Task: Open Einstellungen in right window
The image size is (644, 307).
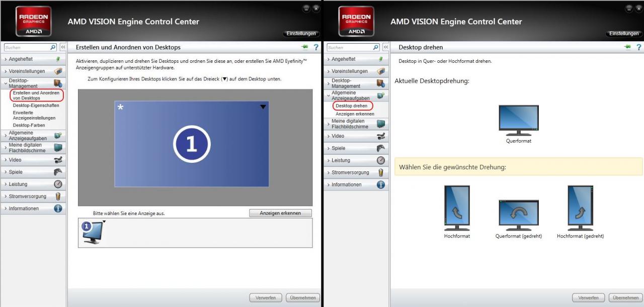Action: click(625, 34)
